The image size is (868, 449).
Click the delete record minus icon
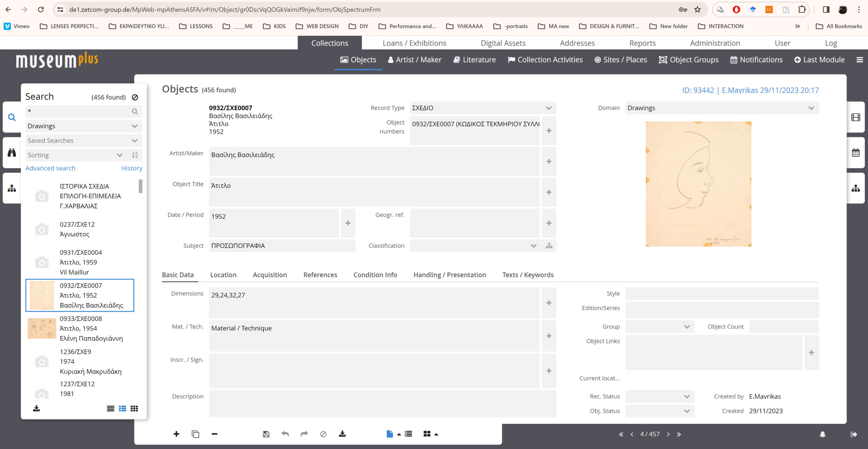(x=214, y=434)
